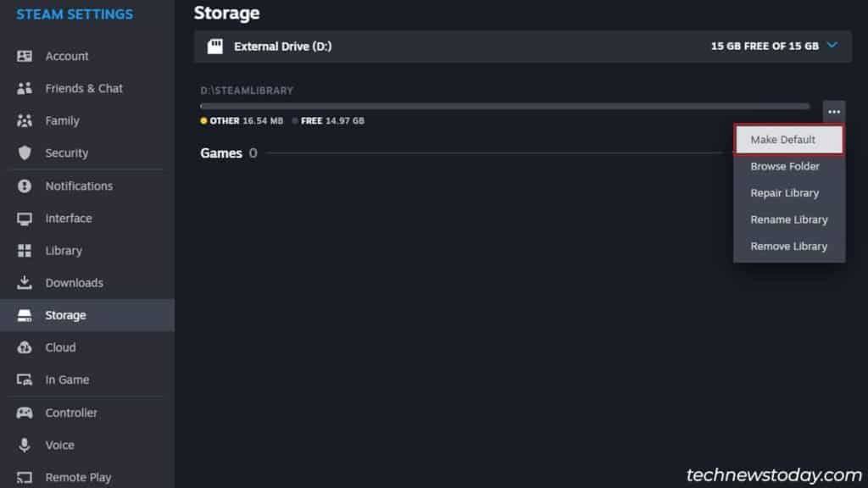
Task: Click the SD card drive icon
Action: coord(215,47)
